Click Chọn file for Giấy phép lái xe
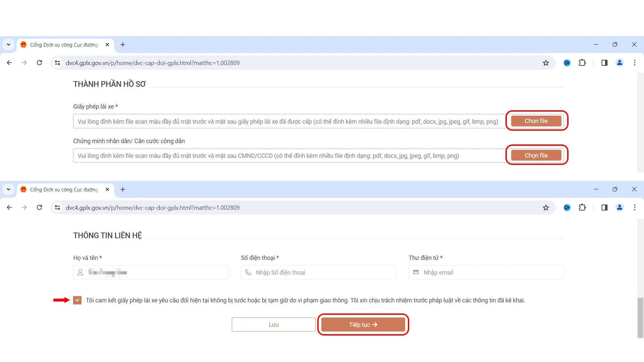The width and height of the screenshot is (644, 362). (536, 121)
